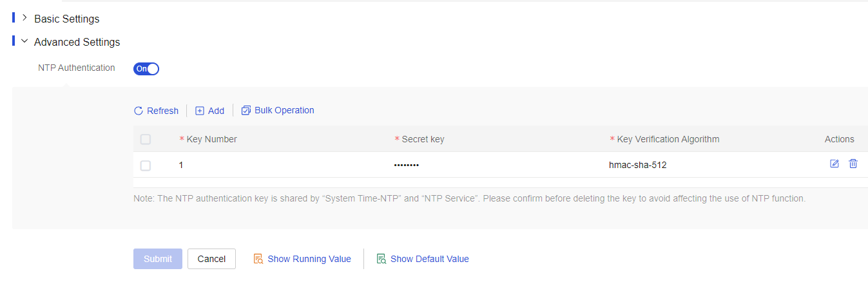Click the Cancel button
868x282 pixels.
[211, 259]
